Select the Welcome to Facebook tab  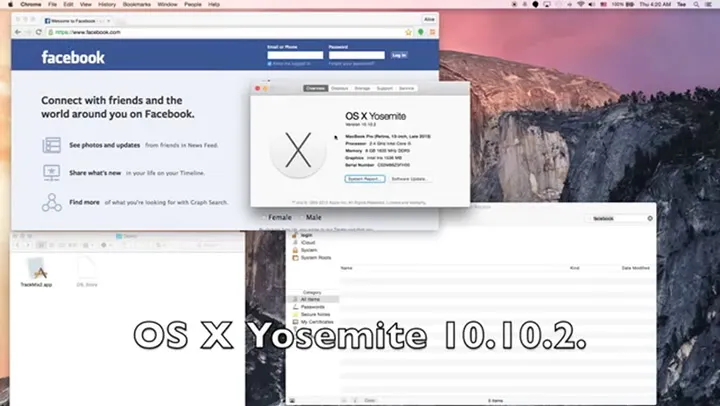(x=76, y=21)
